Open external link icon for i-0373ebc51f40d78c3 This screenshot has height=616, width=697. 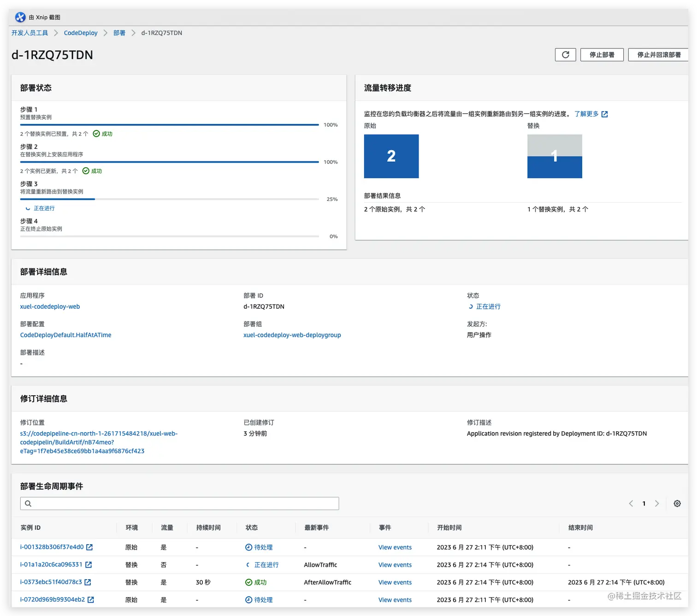click(x=88, y=582)
